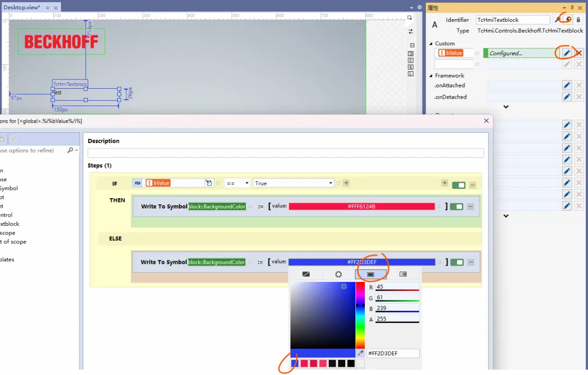Expand more events below .onDetached chevron

point(506,107)
